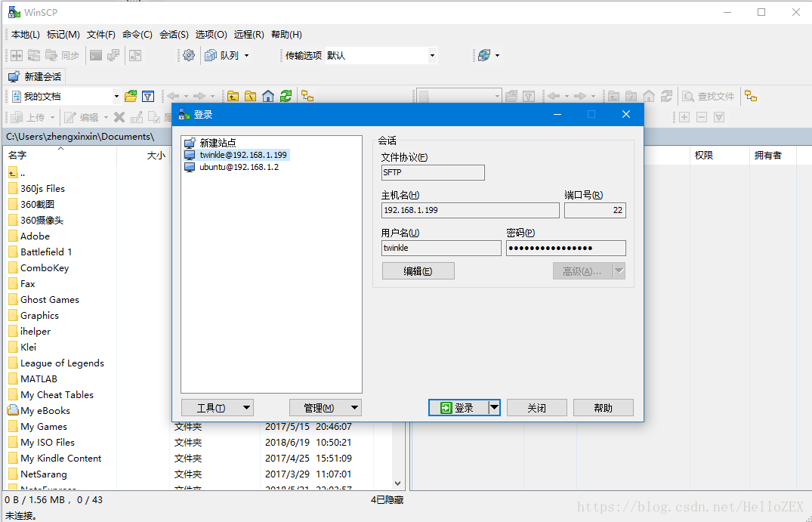
Task: Open the 传输选项 默认 transfer settings dropdown
Action: 432,55
